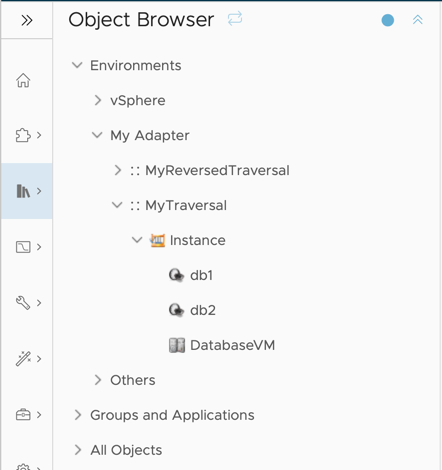The image size is (442, 470).
Task: Collapse the MyTraversal node
Action: [x=117, y=205]
